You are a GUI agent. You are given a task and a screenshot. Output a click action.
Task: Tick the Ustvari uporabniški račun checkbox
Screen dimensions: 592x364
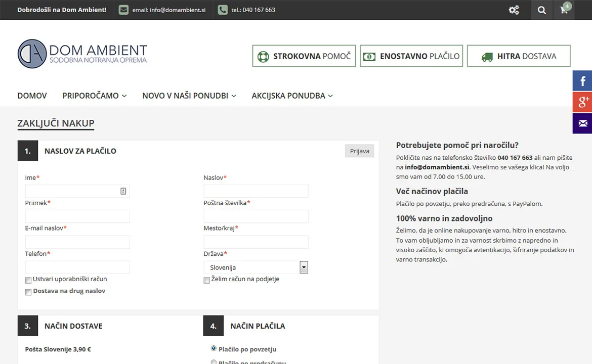click(28, 280)
